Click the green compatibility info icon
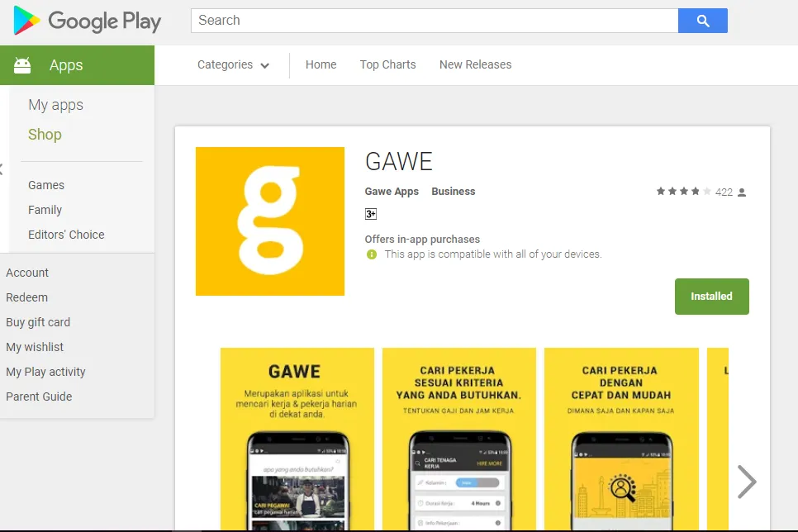This screenshot has width=798, height=532. tap(372, 254)
